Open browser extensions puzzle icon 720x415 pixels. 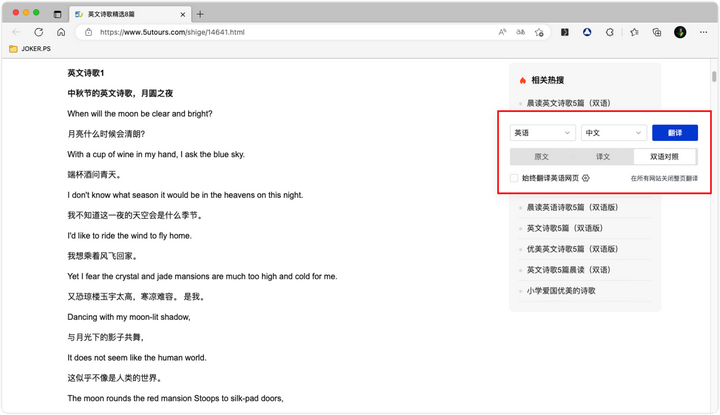click(x=610, y=32)
